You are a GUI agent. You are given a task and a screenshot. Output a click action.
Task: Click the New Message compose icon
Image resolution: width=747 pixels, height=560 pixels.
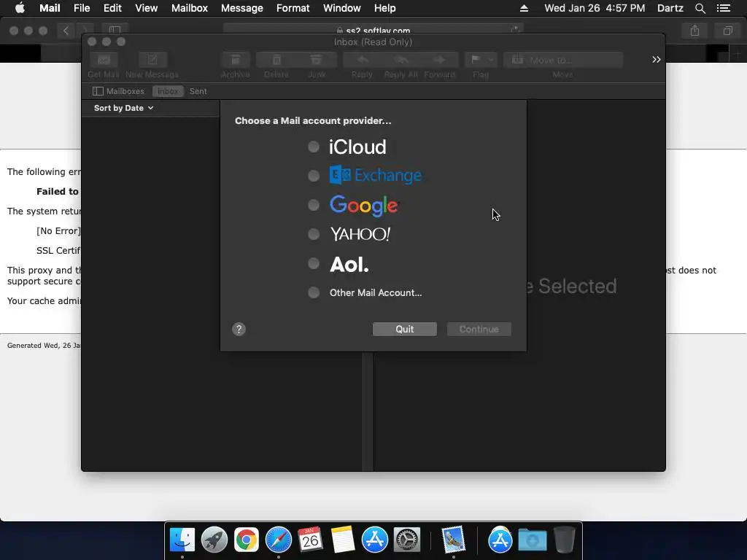(152, 60)
